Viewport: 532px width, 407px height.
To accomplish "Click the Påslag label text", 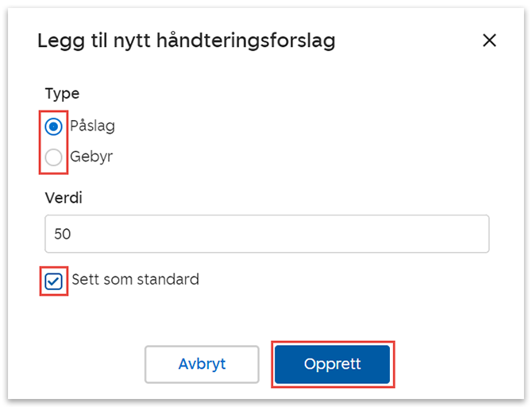I will click(92, 126).
